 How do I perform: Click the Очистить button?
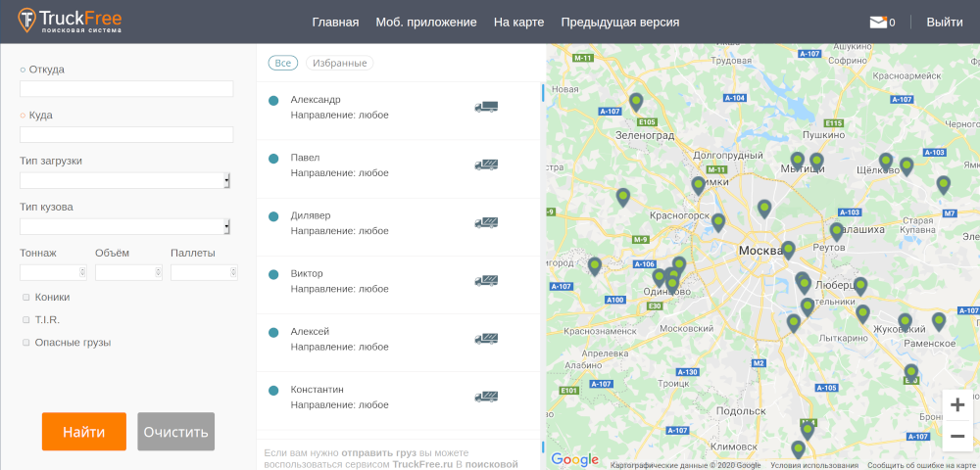175,431
